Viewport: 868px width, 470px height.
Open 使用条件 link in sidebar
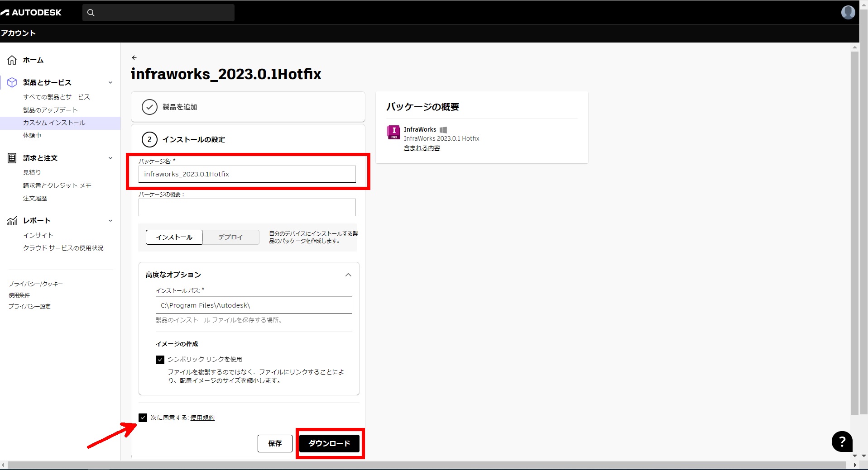click(x=19, y=295)
